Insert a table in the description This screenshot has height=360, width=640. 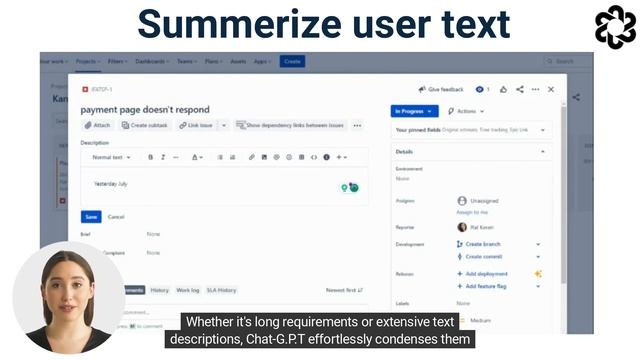302,157
